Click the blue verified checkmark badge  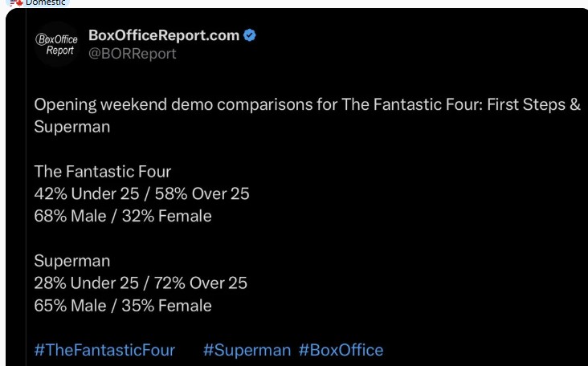click(250, 35)
